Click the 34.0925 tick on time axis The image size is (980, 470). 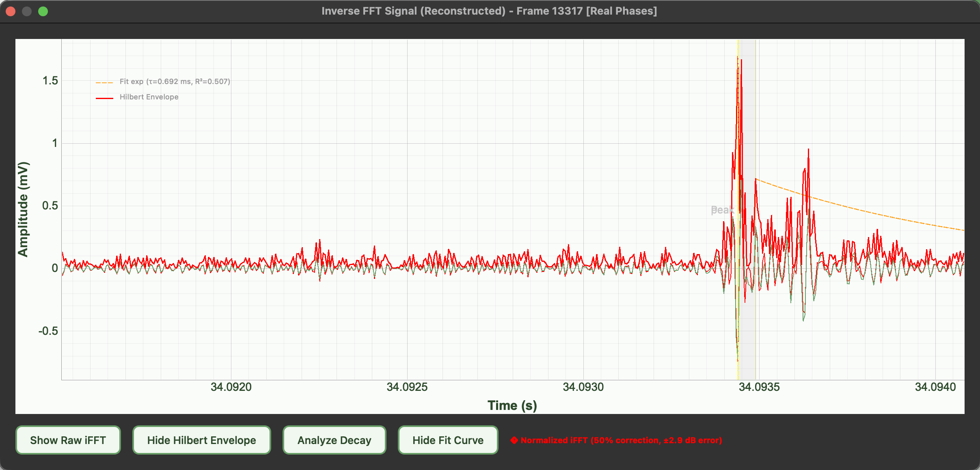click(x=407, y=387)
